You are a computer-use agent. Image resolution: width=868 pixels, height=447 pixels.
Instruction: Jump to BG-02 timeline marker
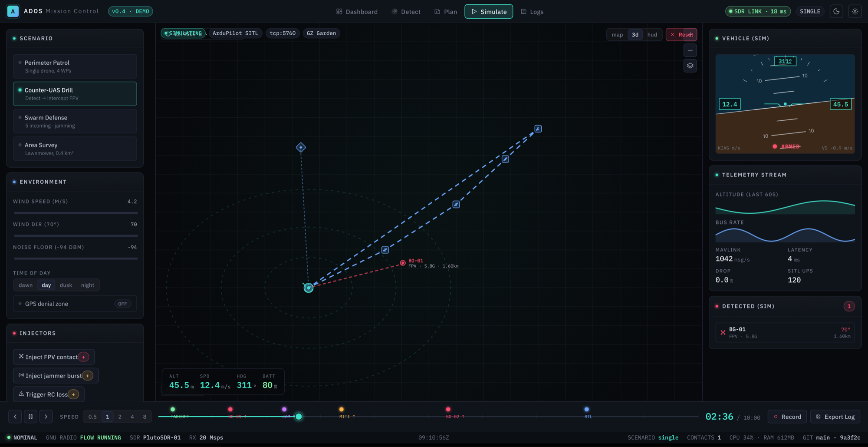click(x=448, y=409)
